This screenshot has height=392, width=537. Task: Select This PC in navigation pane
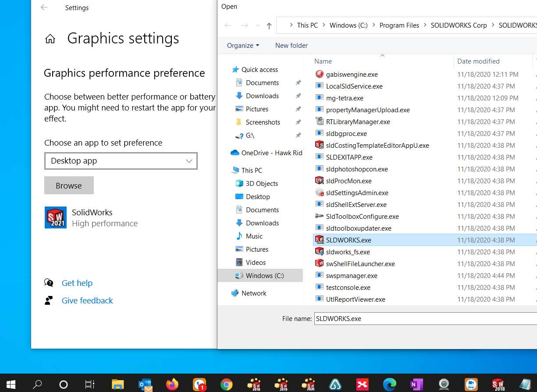point(252,171)
